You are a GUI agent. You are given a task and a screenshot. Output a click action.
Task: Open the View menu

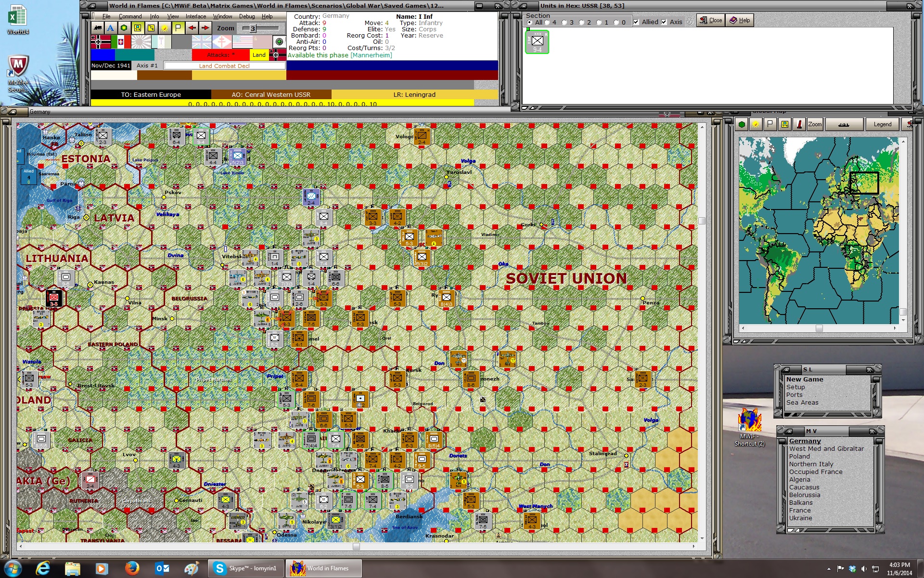click(x=173, y=16)
